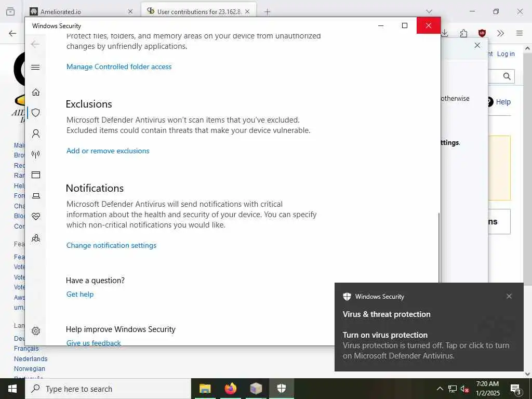Screen dimensions: 532x399
Task: Dismiss the Windows Security toast notification
Action: tap(509, 296)
